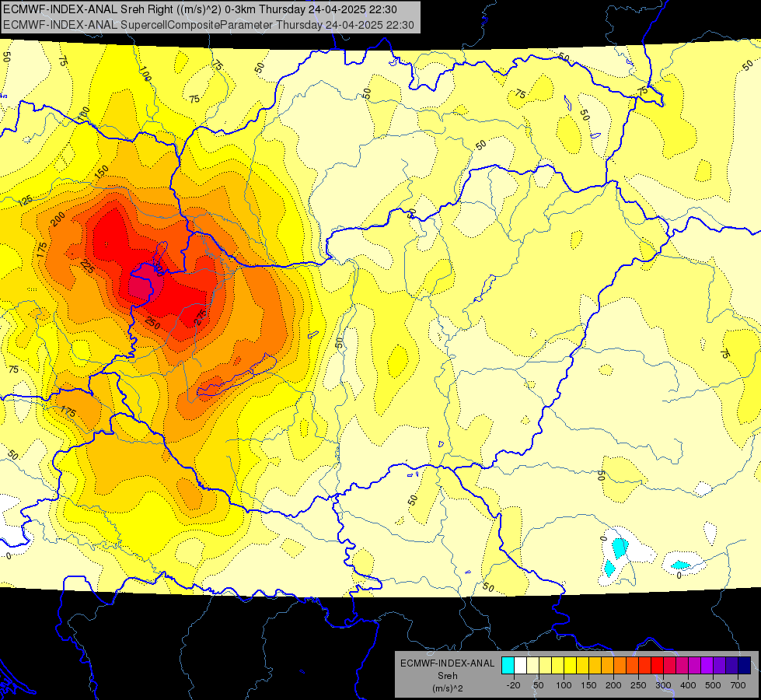
Task: Select the white swatch in the legend
Action: coord(520,665)
